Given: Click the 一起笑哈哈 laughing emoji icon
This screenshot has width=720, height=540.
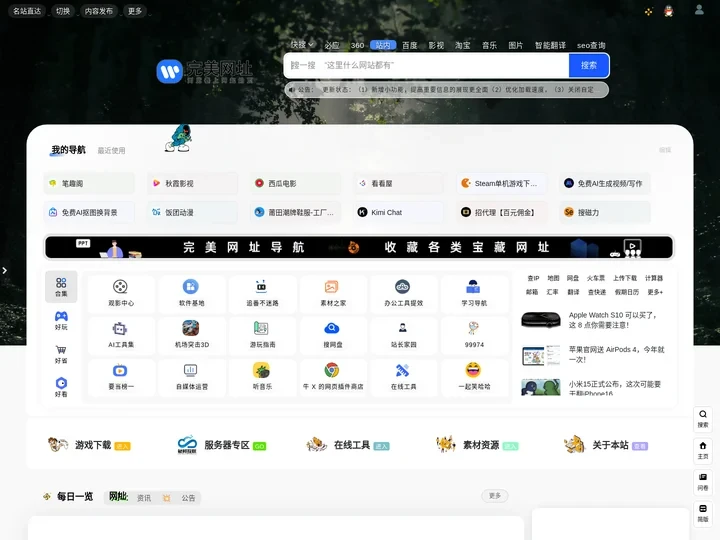Looking at the screenshot, I should point(473,370).
